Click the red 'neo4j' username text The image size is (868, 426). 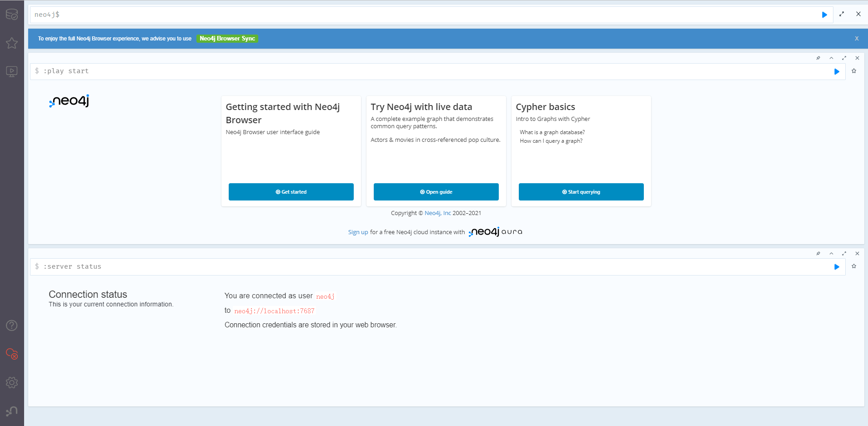[x=325, y=296]
